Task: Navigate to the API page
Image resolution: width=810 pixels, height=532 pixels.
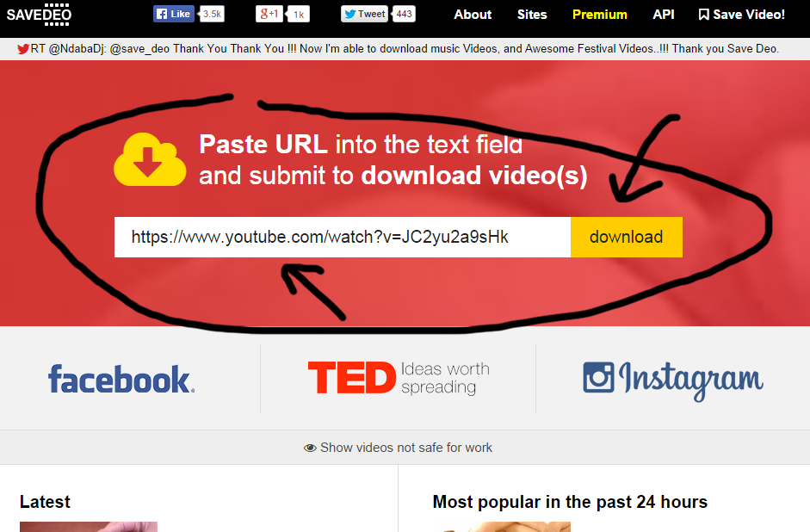Action: point(664,15)
